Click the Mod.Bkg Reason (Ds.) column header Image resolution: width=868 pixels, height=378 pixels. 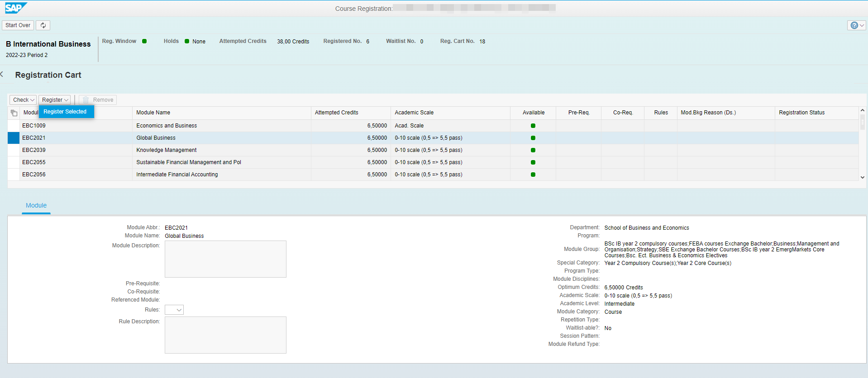726,113
